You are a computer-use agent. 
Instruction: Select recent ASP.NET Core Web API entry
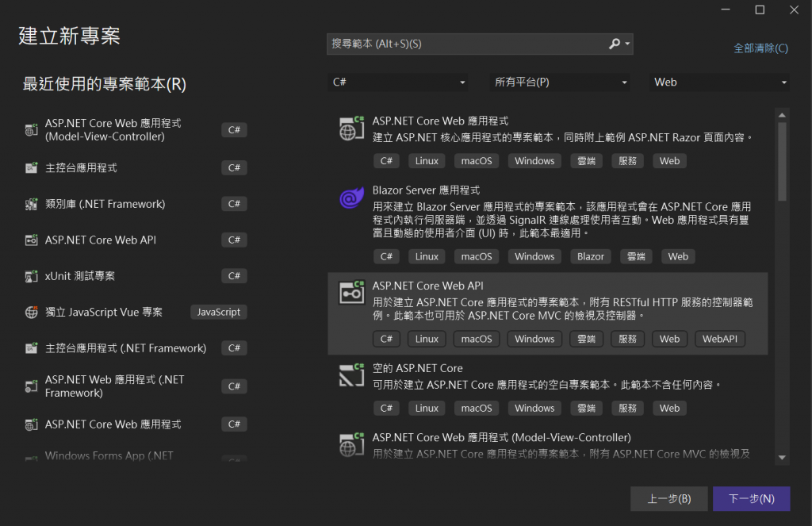(x=136, y=240)
